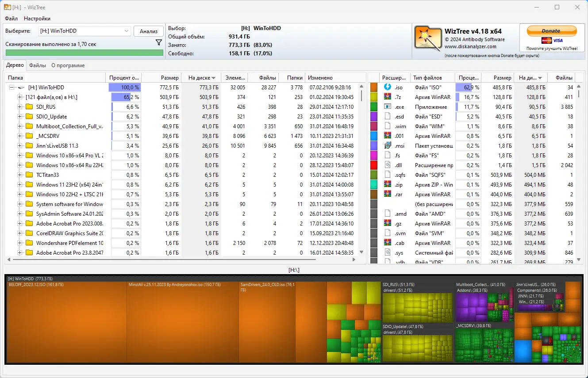Click the WizTree wizard logo icon

point(428,38)
